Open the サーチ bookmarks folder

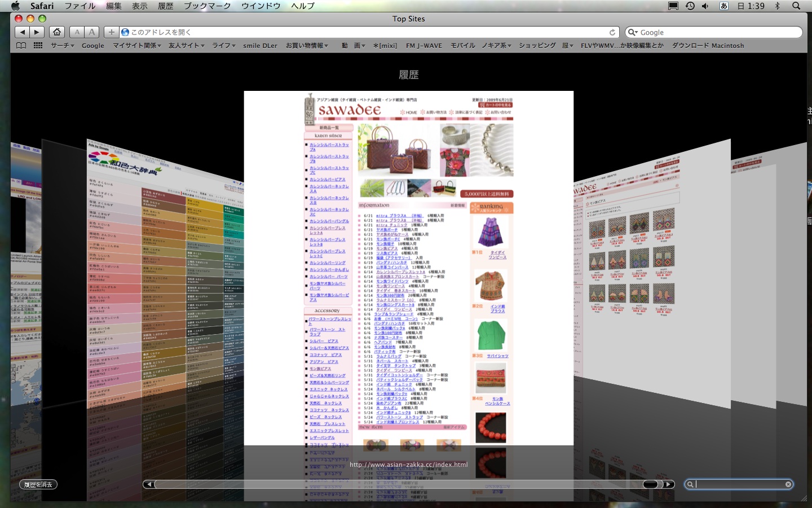[63, 46]
